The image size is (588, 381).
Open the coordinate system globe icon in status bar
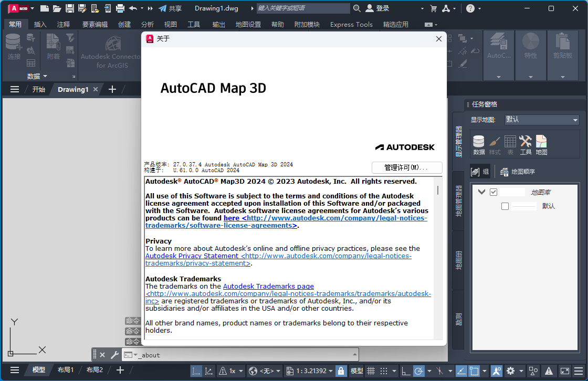[x=253, y=371]
